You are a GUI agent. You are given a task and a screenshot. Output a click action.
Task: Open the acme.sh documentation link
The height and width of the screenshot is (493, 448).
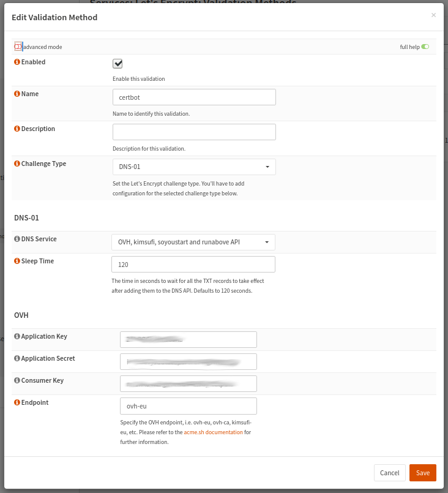[213, 432]
